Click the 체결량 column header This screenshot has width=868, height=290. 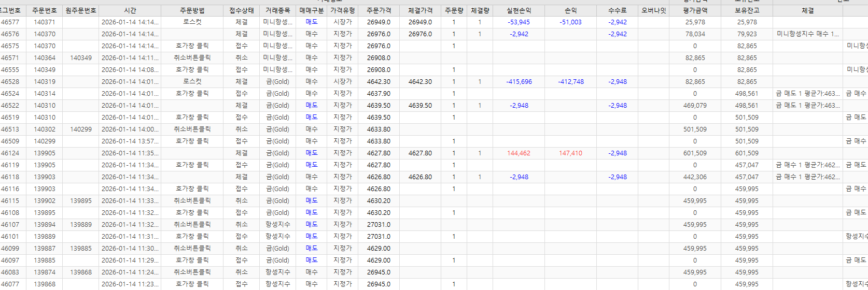480,10
